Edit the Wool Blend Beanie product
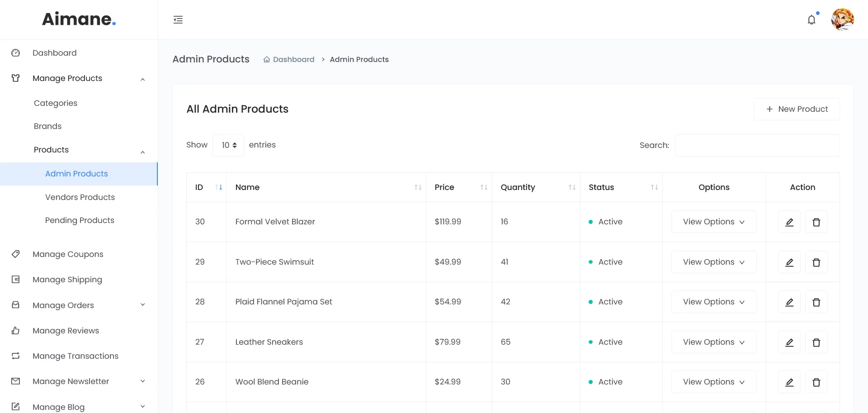Viewport: 868px width, 413px height. (x=789, y=382)
